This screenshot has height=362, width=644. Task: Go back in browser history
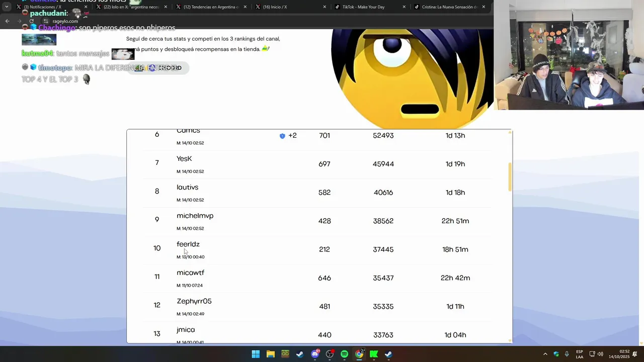pos(7,21)
